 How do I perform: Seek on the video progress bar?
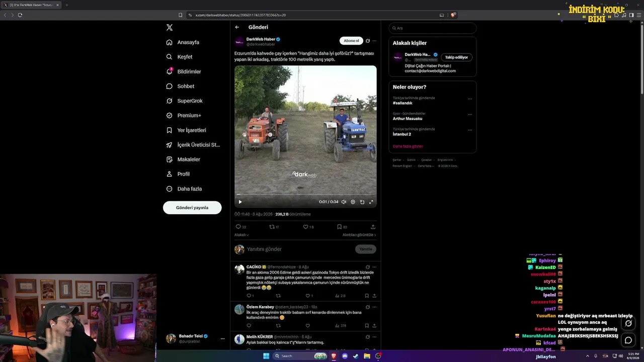(305, 195)
